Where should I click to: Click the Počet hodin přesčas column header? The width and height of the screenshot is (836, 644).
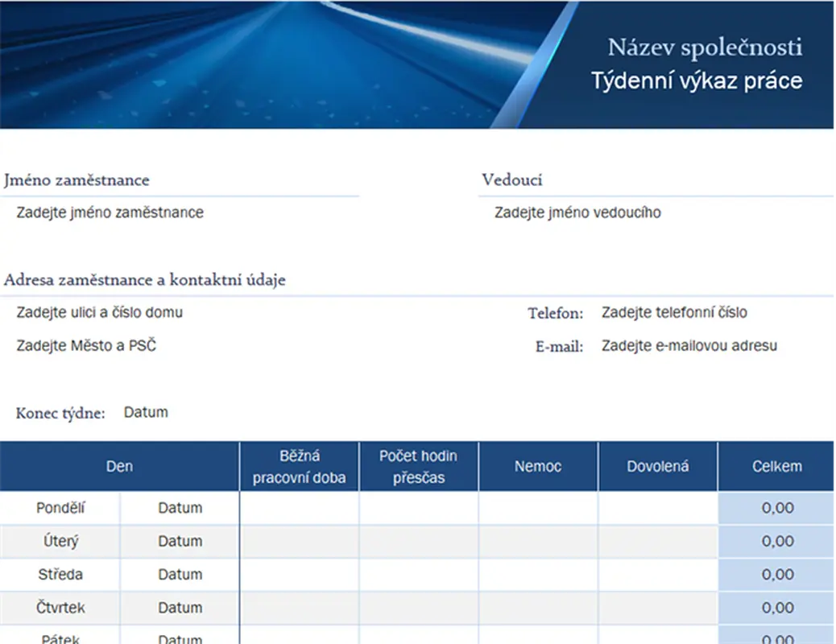(418, 465)
